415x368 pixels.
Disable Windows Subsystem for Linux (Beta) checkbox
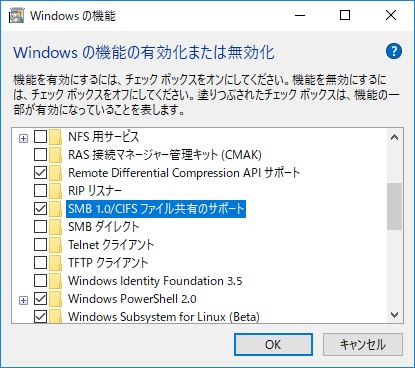pyautogui.click(x=40, y=316)
